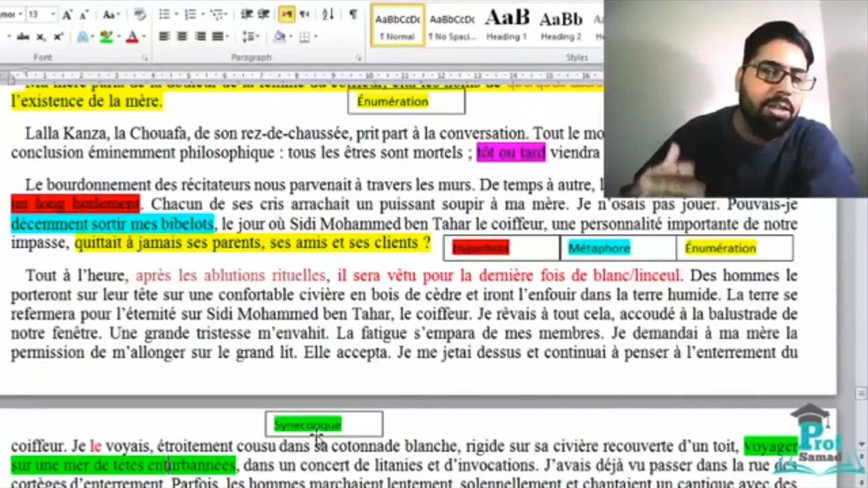Open the text effects dropdown arrow
The height and width of the screenshot is (488, 868).
pos(92,37)
